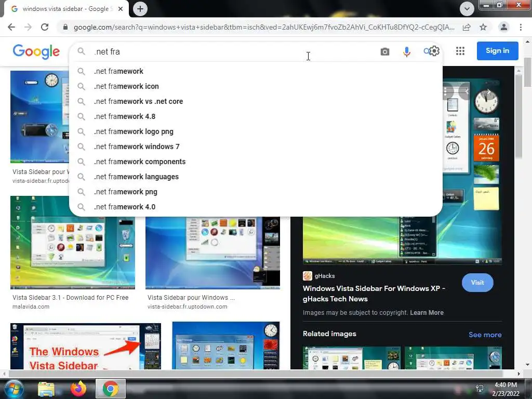Image resolution: width=532 pixels, height=399 pixels.
Task: Open Windows Vista Sidebar For Windows XP title
Action: (x=374, y=294)
